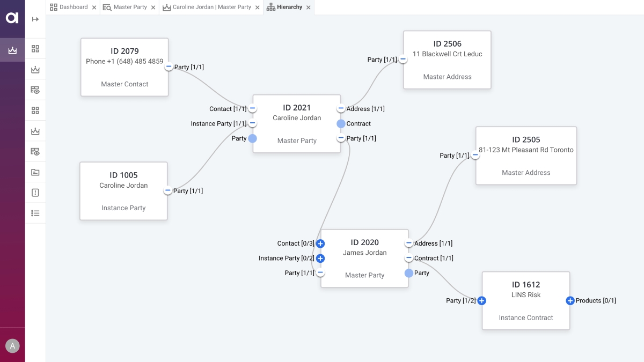
Task: Click the application logo in the top-left corner
Action: (x=12, y=18)
